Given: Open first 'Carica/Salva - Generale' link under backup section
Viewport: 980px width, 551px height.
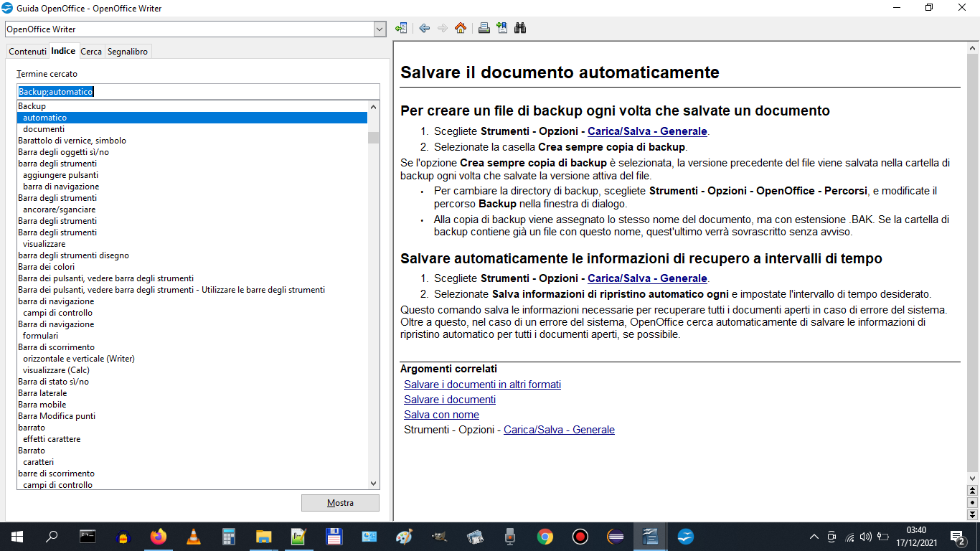Looking at the screenshot, I should [x=647, y=131].
